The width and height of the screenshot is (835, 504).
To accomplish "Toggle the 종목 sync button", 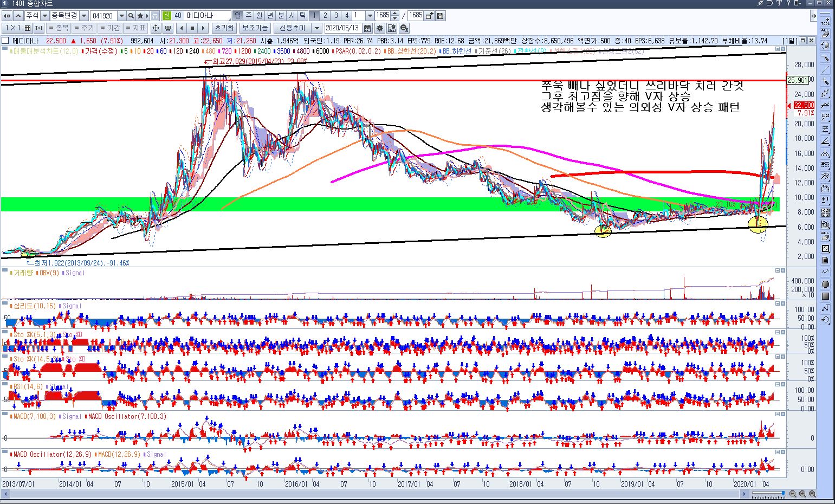I will (x=59, y=28).
